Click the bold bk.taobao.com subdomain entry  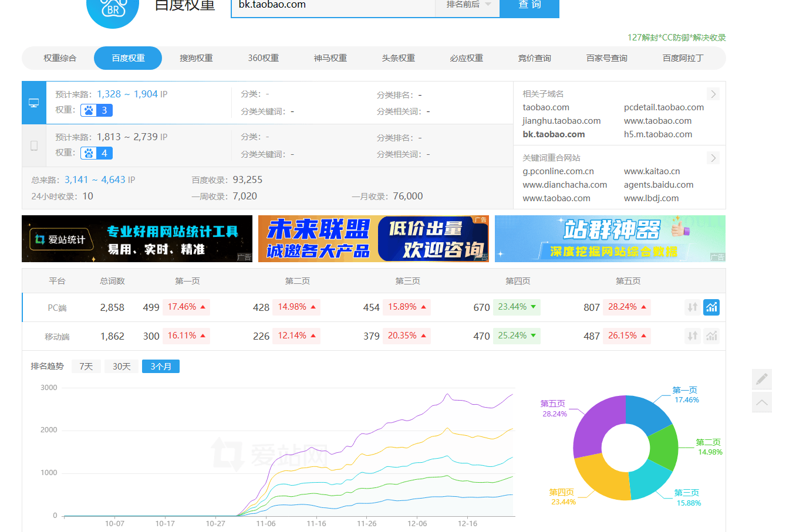(554, 134)
